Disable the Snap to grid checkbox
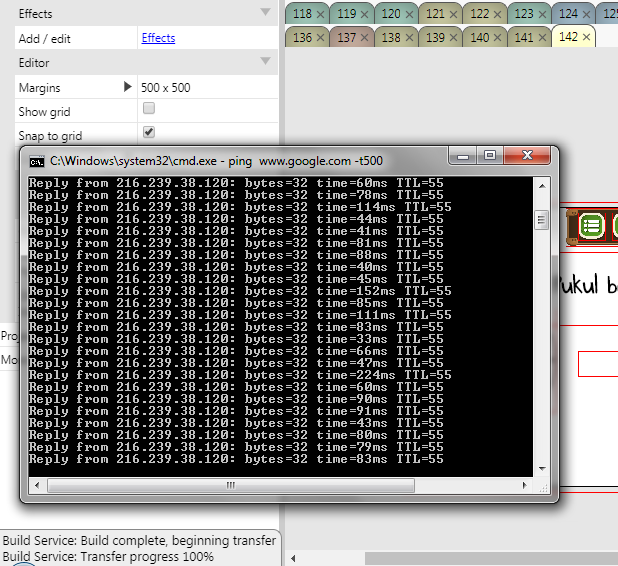 149,132
